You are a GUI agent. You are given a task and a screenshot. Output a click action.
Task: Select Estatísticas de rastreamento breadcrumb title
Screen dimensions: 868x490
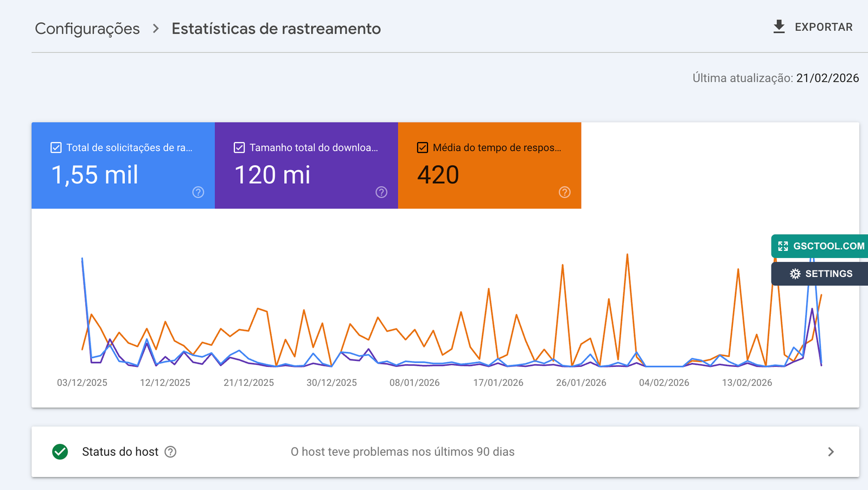click(x=276, y=28)
